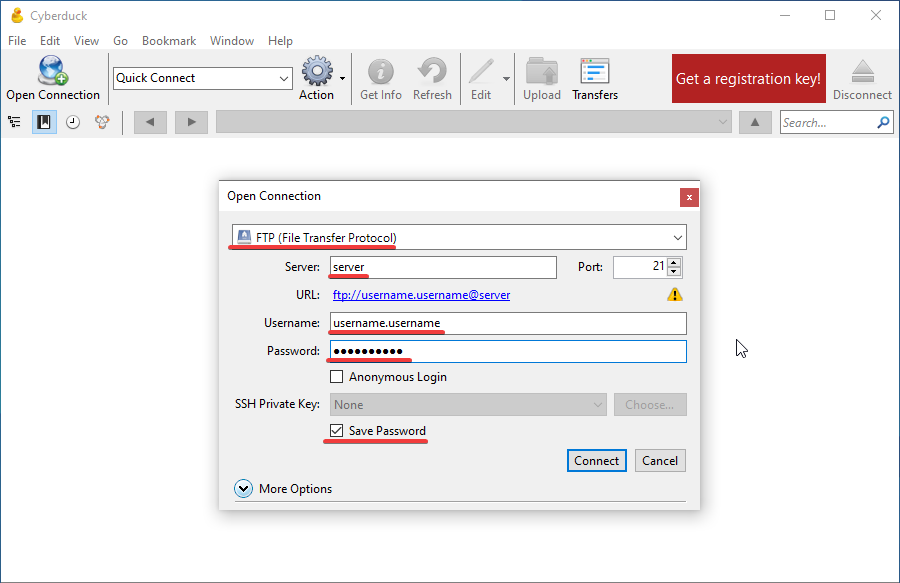Image resolution: width=900 pixels, height=583 pixels.
Task: Open the Go menu
Action: tap(120, 41)
